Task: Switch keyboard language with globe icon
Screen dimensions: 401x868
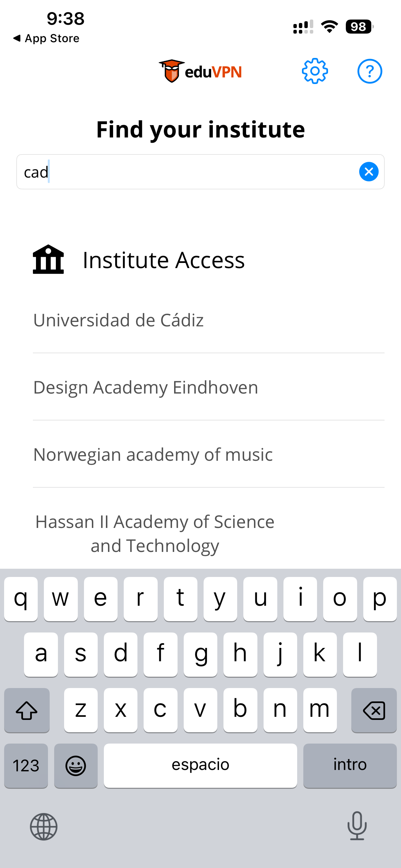Action: pos(44,827)
